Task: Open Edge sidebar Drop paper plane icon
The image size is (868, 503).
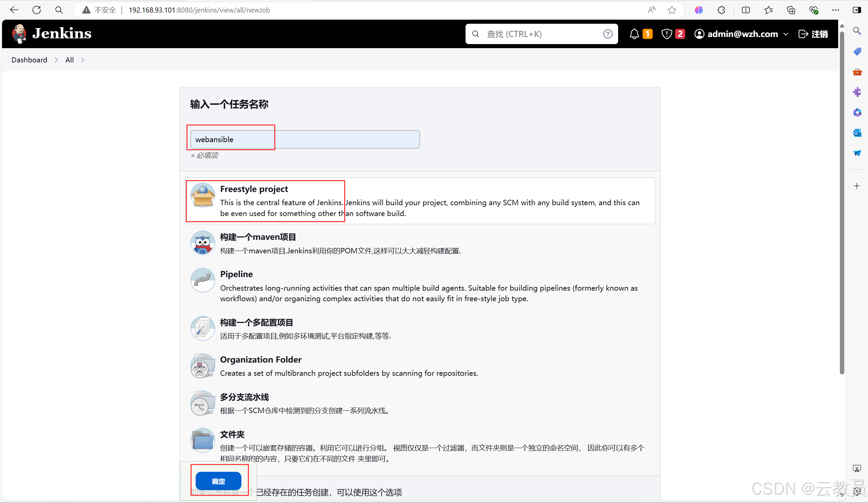Action: pos(857,153)
